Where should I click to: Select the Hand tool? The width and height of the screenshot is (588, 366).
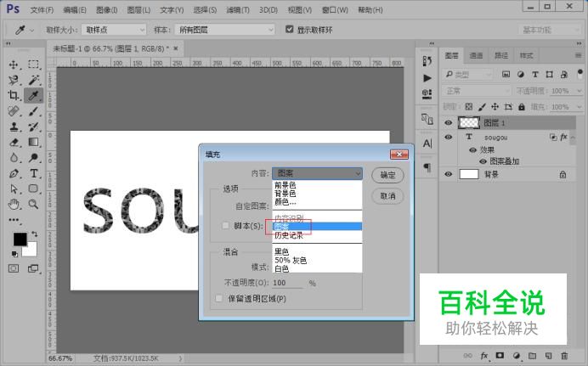coord(14,204)
